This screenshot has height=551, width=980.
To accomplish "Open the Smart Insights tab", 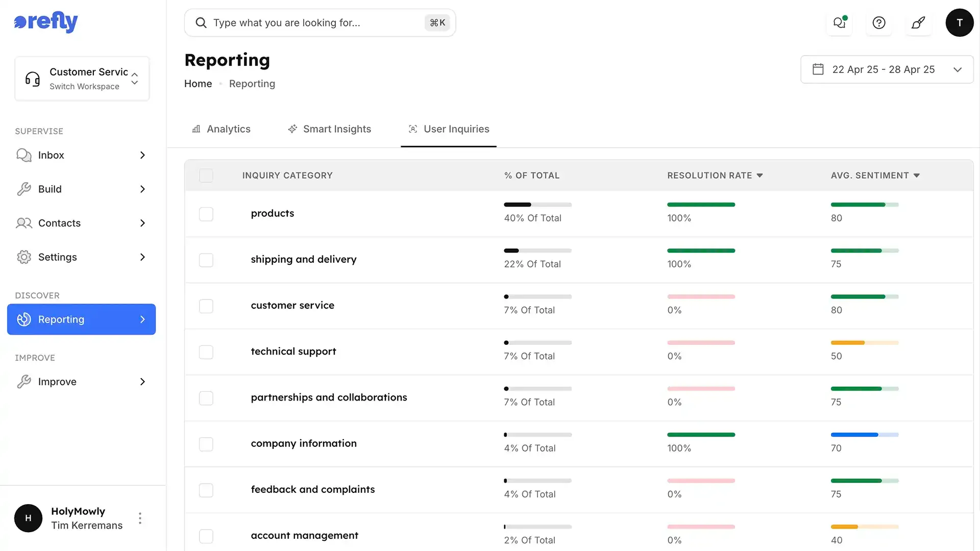I will click(329, 129).
